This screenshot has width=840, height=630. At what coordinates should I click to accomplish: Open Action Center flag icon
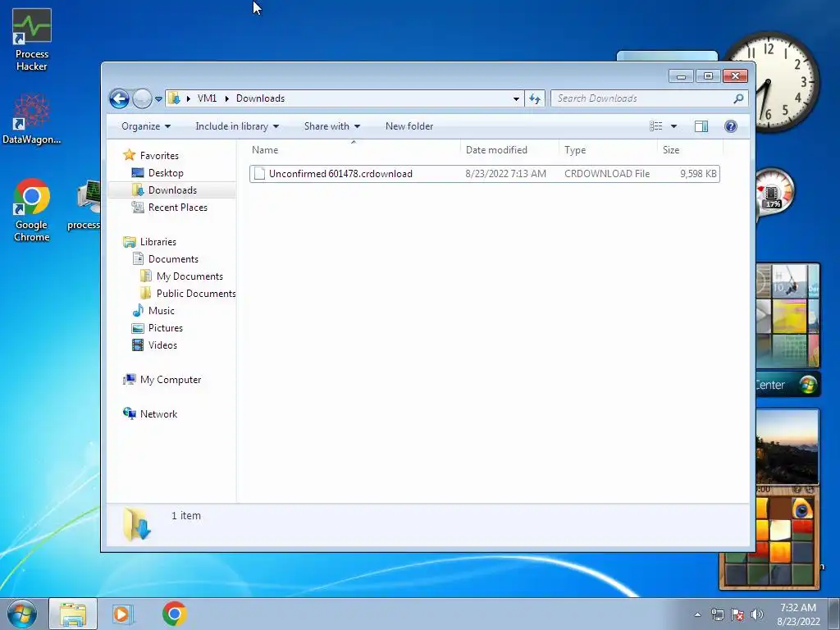tap(737, 614)
